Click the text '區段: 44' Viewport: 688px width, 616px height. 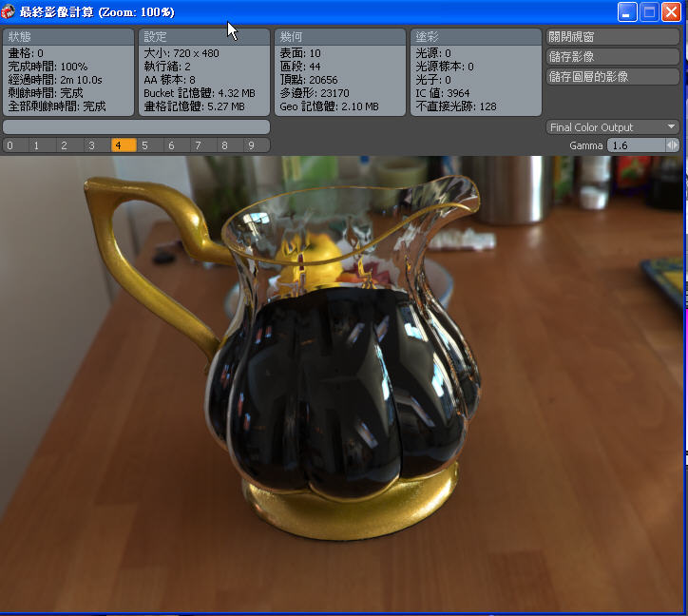tap(300, 67)
